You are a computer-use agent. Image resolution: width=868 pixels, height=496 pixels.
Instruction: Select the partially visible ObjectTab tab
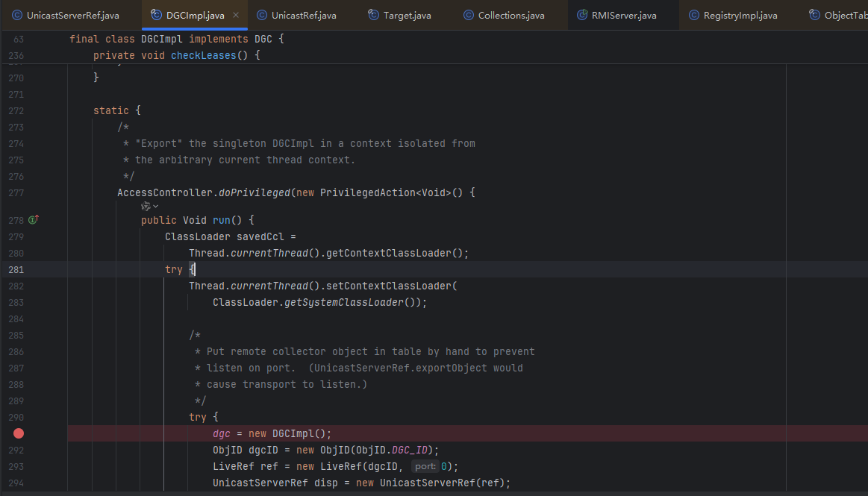845,15
